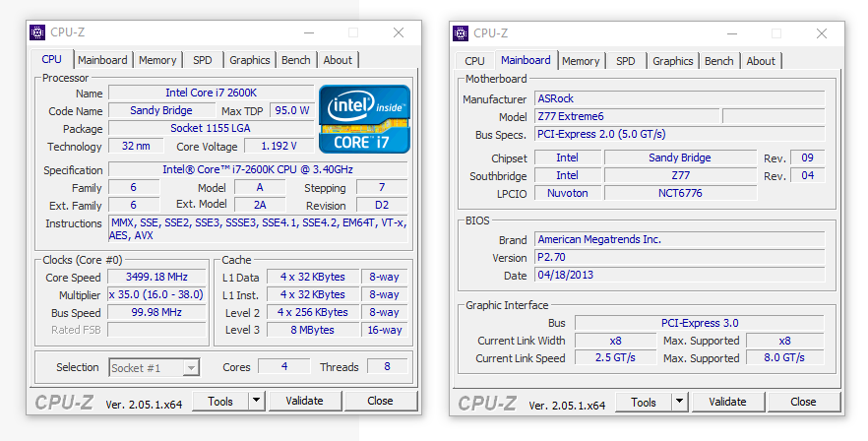Screen dimensions: 868x441
Task: Click Code Name value Sandy Bridge in CPU tab
Action: point(161,110)
